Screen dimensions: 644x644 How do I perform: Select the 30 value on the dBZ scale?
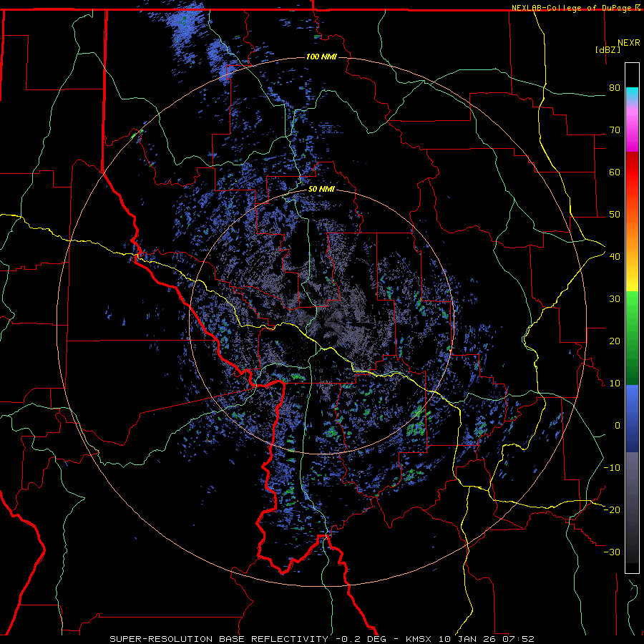615,299
